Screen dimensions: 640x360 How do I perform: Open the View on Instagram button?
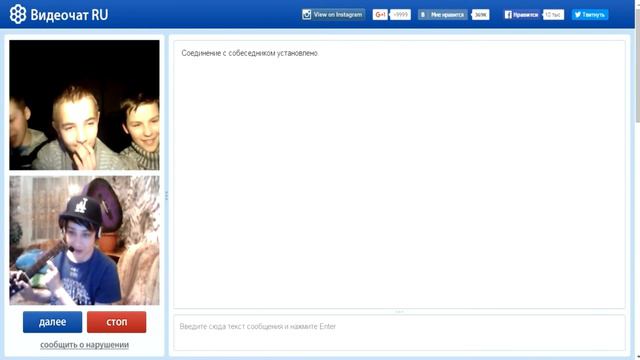(333, 15)
